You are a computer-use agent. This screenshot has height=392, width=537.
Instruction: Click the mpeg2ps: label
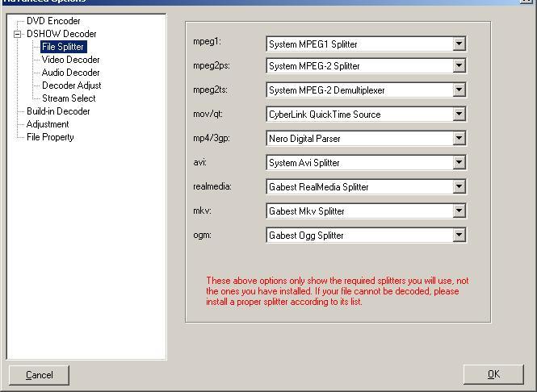pyautogui.click(x=212, y=65)
